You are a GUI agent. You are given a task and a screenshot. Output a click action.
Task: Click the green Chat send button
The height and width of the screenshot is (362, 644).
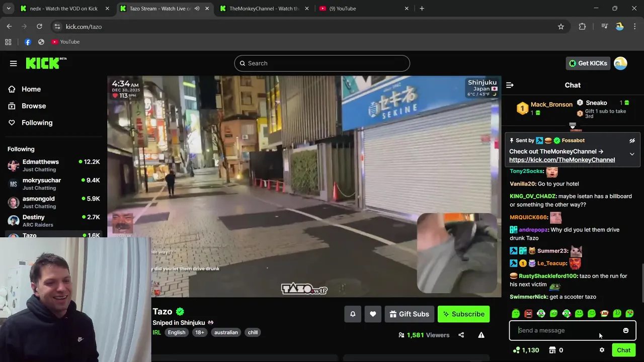coord(624,350)
